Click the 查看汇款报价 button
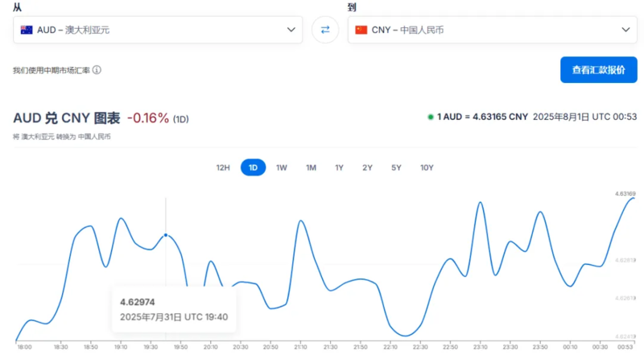This screenshot has height=355, width=644. [598, 70]
